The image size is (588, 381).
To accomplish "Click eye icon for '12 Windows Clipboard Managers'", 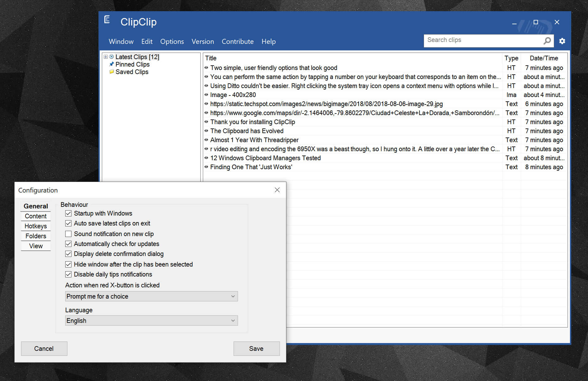I will 206,158.
